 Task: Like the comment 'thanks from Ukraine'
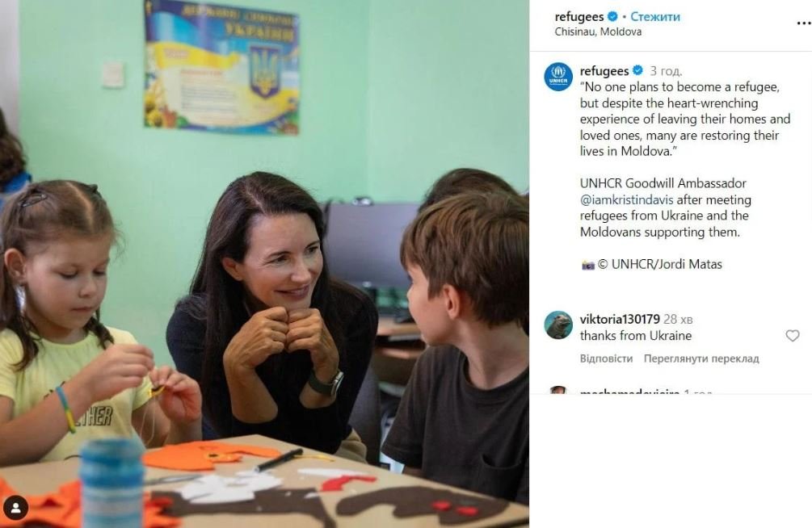(793, 335)
